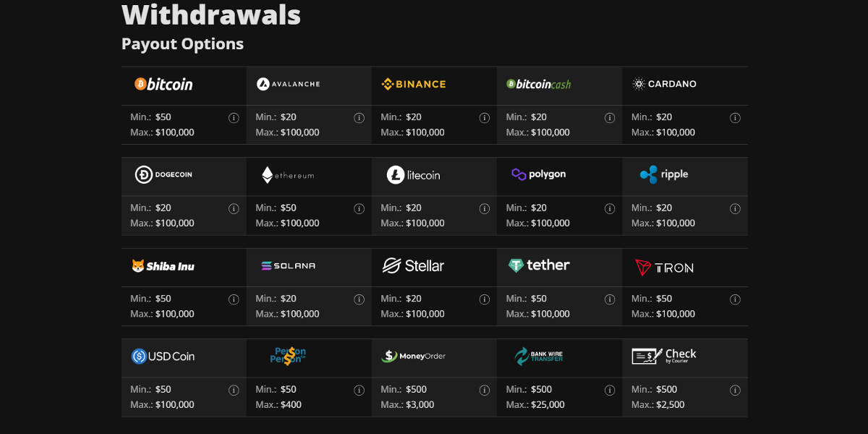
Task: Select the USD Coin logo
Action: tap(163, 357)
